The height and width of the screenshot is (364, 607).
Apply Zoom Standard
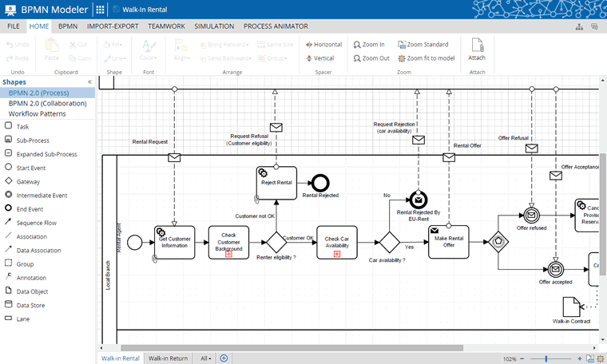coord(423,45)
